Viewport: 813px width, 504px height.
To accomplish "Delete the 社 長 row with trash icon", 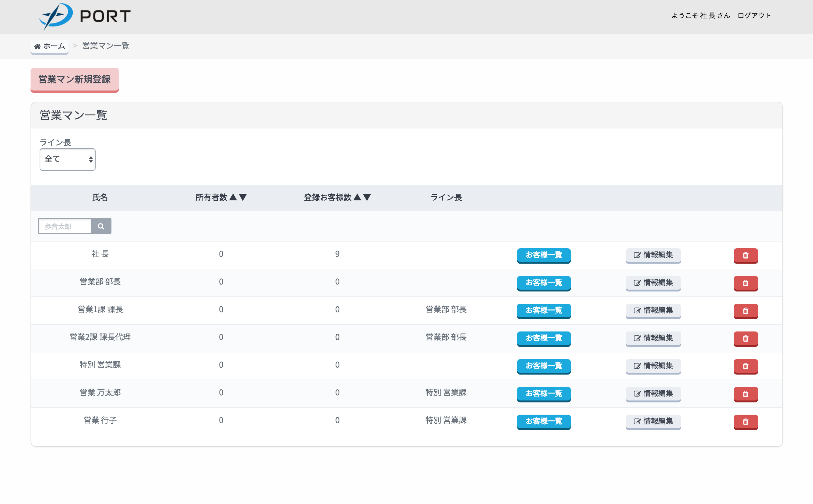I will (745, 255).
